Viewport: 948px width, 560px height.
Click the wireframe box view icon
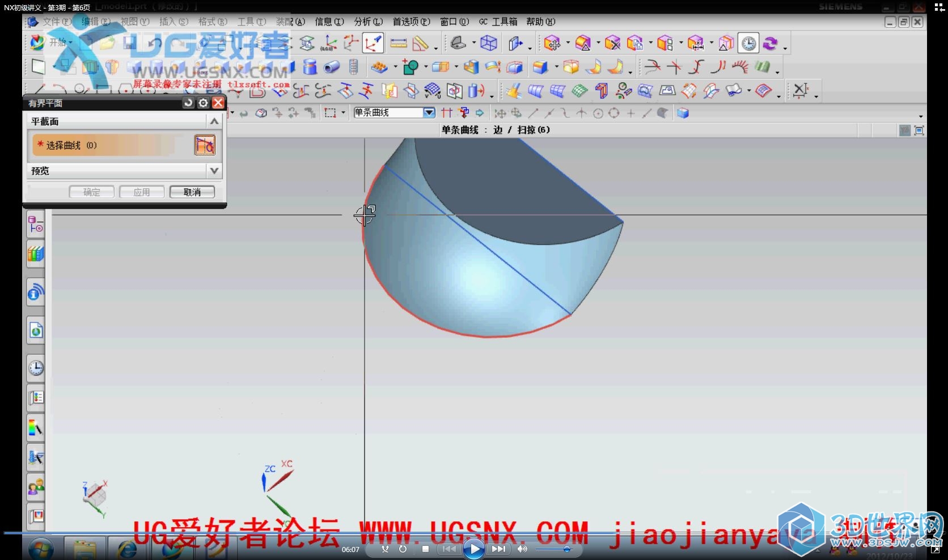(x=488, y=43)
